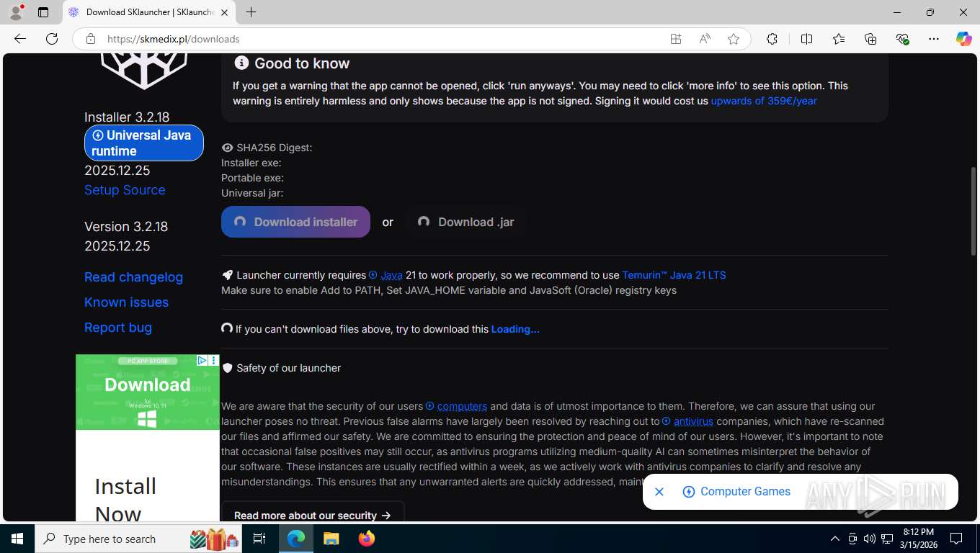The image size is (980, 553).
Task: Open browser Extensions puzzle icon
Action: [x=772, y=39]
